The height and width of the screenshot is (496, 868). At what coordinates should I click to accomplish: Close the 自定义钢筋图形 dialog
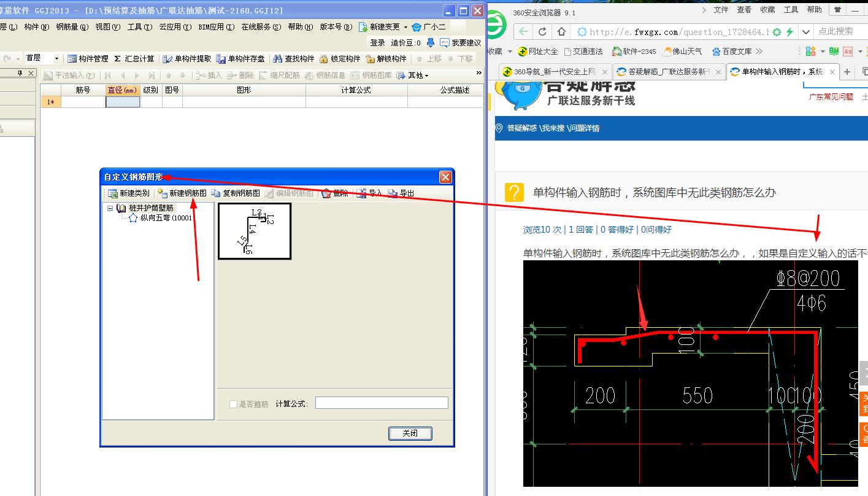point(446,177)
